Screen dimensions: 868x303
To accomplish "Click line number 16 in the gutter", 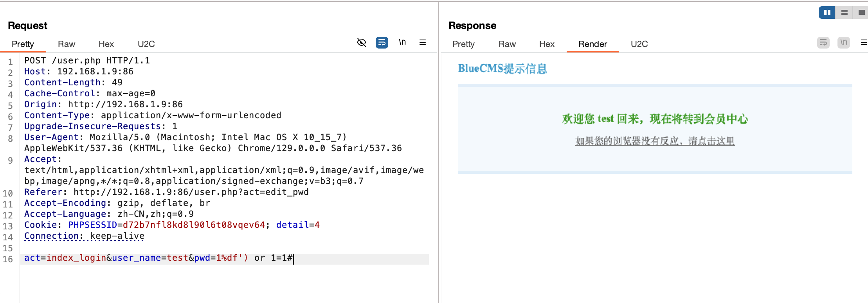I will pos(8,259).
